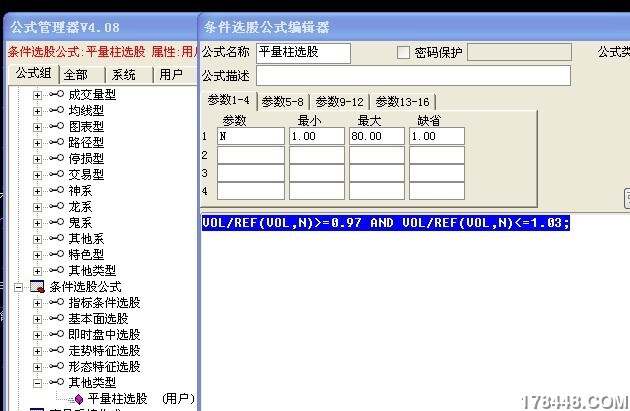The height and width of the screenshot is (411, 630).
Task: Switch to the 公式组 tab
Action: point(34,74)
